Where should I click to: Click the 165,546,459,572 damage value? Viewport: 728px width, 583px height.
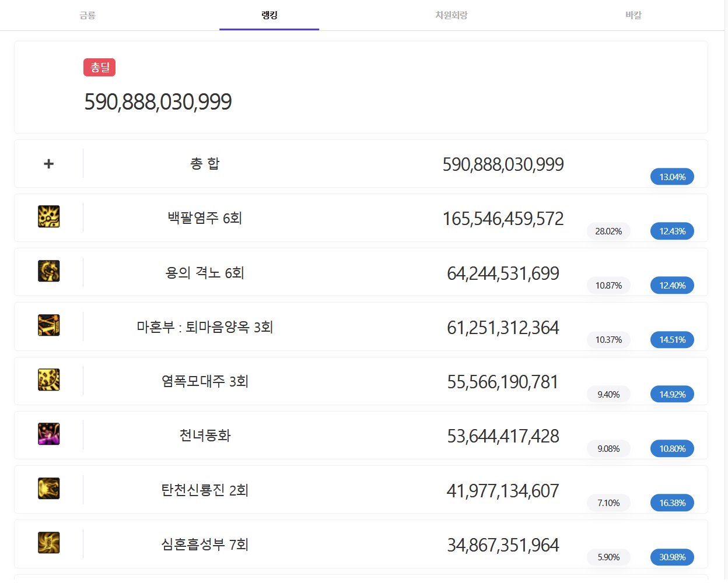[x=503, y=219]
